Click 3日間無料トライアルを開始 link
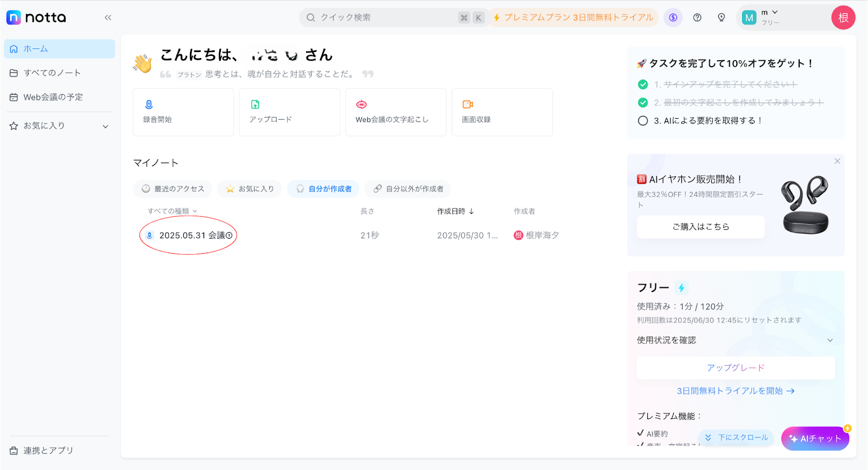Screen dimensions: 868x470 tap(735, 391)
